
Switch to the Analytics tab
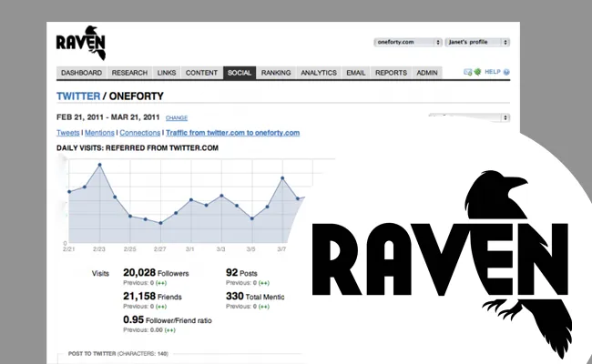[319, 73]
